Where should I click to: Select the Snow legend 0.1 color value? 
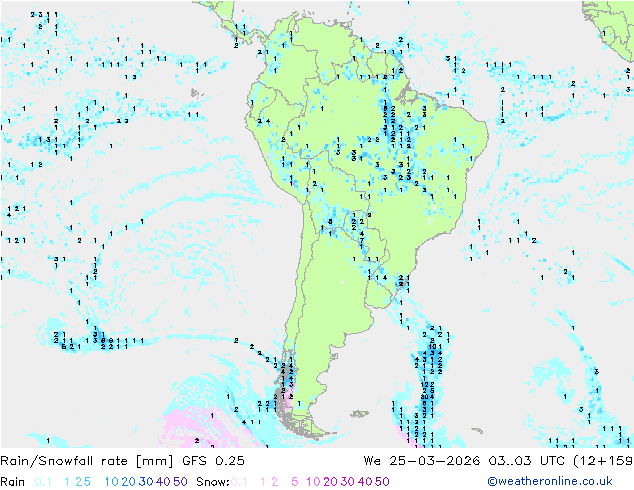click(x=239, y=482)
